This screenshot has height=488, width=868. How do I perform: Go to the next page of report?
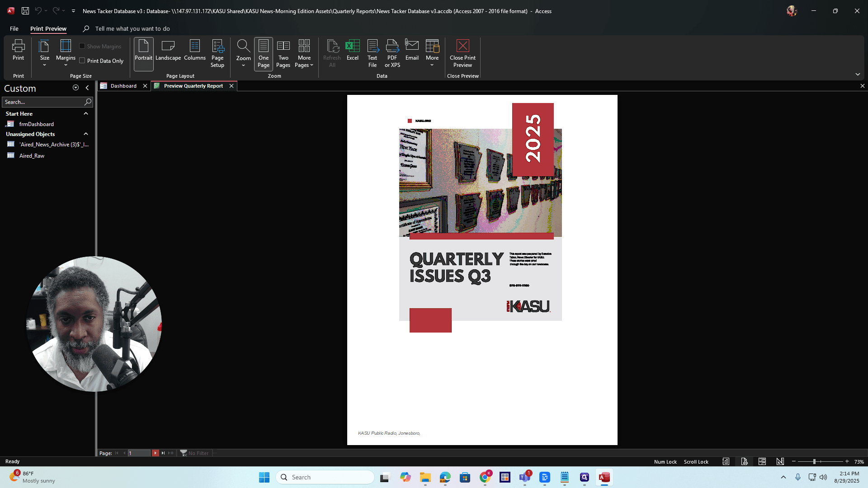[x=155, y=453]
